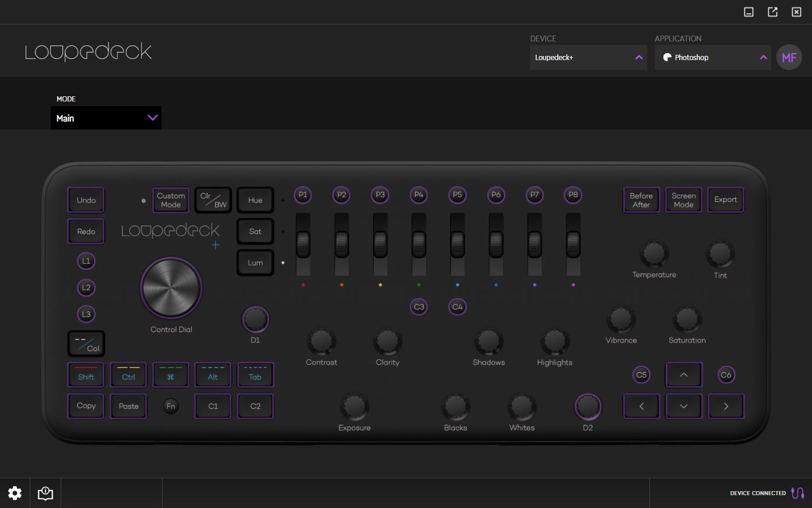This screenshot has height=508, width=812.
Task: Click the Export key
Action: (x=726, y=200)
